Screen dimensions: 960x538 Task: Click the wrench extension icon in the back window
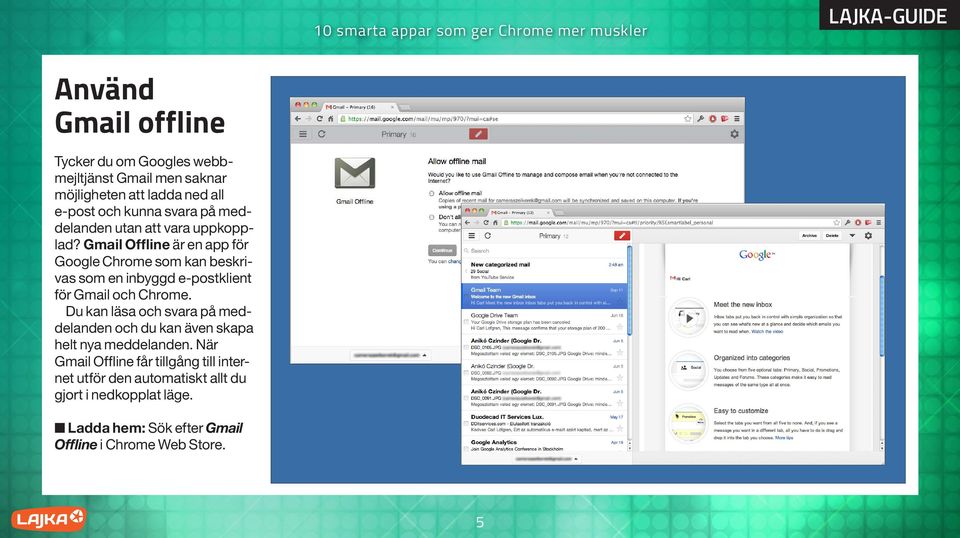click(700, 119)
